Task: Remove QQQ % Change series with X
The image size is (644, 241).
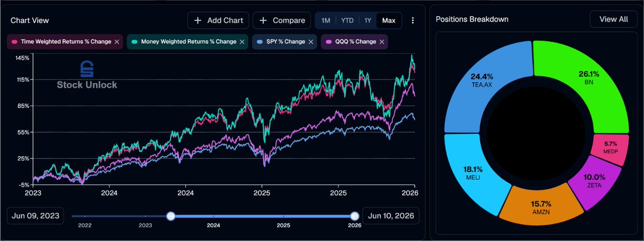Action: [382, 41]
